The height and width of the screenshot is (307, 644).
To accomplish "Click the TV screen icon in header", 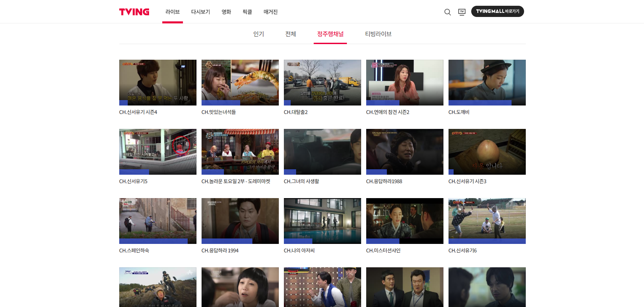I will pyautogui.click(x=462, y=12).
